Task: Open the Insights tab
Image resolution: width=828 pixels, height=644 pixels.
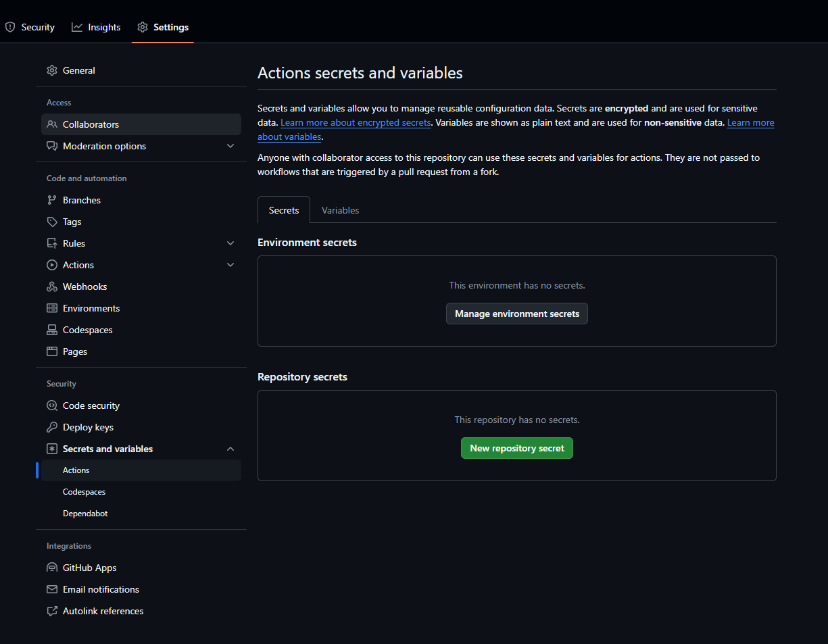Action: click(97, 27)
